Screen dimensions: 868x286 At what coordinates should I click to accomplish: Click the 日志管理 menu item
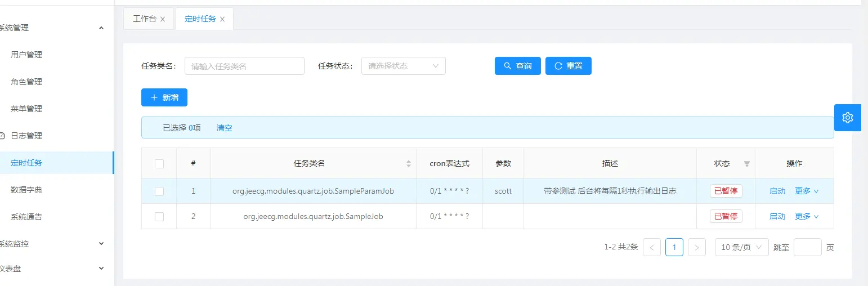[x=26, y=136]
